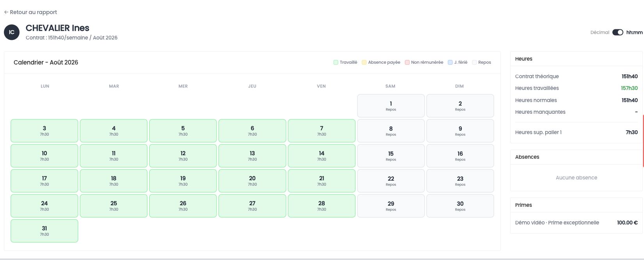Click the Travaillé green legend swatch
Viewport: 644px width, 260px height.
pyautogui.click(x=336, y=62)
